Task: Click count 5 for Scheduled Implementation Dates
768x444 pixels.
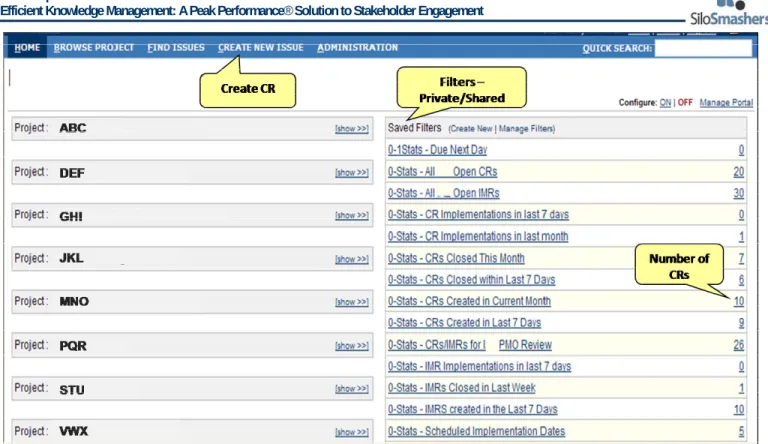Action: pos(742,431)
